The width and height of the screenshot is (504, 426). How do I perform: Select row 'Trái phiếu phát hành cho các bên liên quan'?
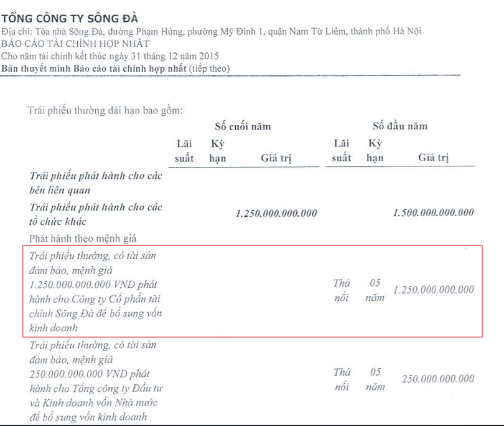96,182
